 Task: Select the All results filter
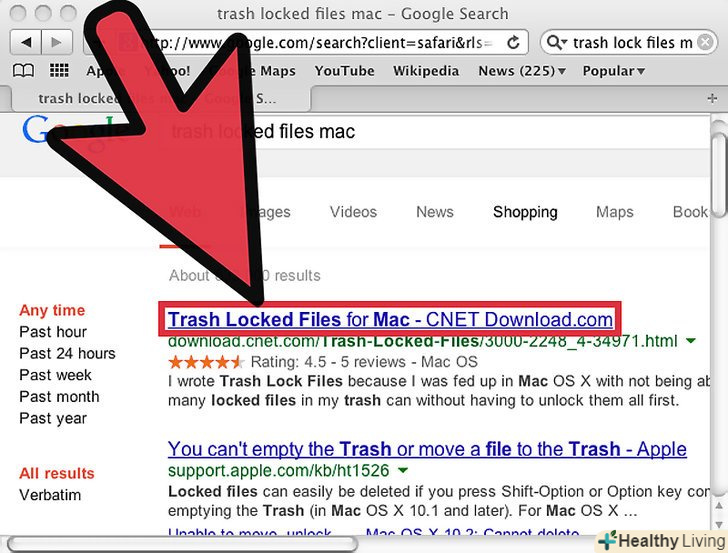point(57,473)
